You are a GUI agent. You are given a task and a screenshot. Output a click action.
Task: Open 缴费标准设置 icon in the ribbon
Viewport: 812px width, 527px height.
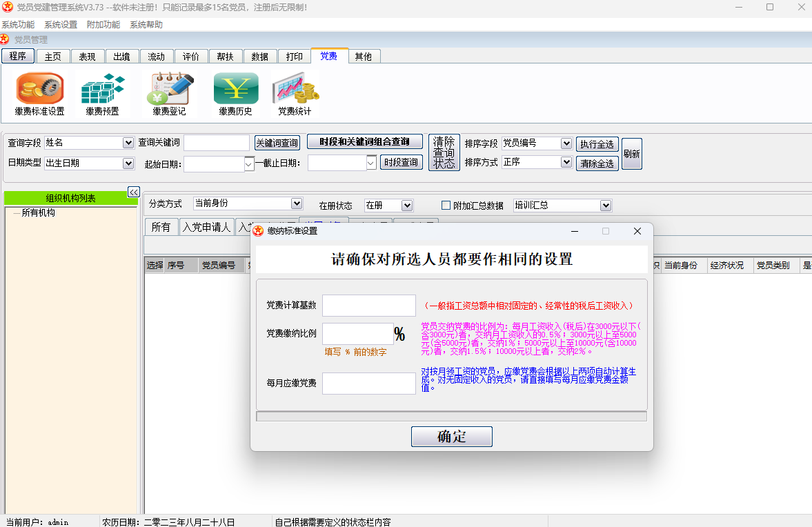pos(39,89)
